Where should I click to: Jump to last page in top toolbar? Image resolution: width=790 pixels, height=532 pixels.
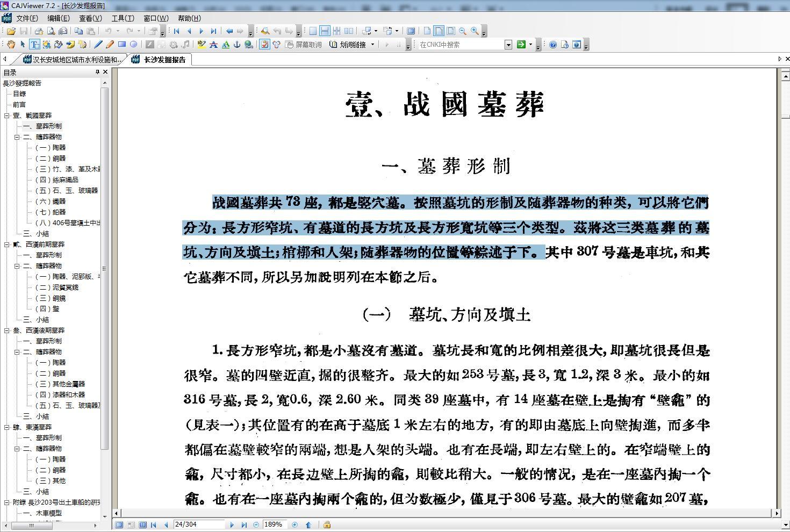point(213,31)
